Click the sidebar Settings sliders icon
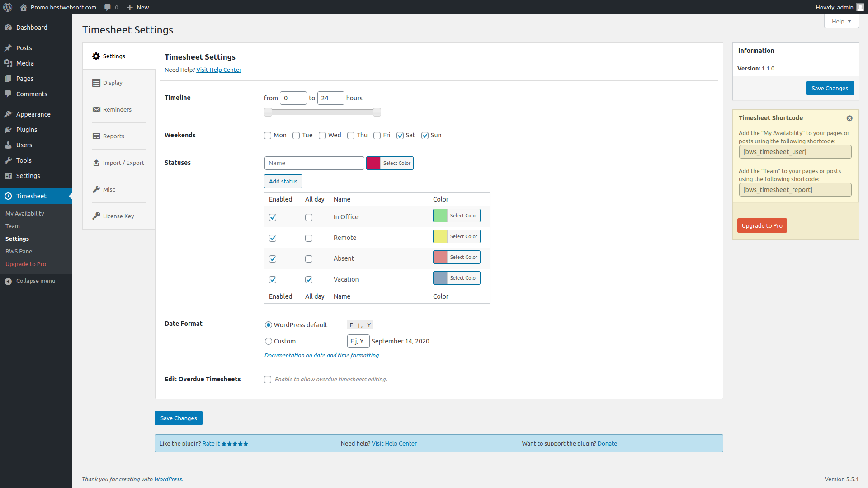Image resolution: width=868 pixels, height=488 pixels. pyautogui.click(x=8, y=176)
